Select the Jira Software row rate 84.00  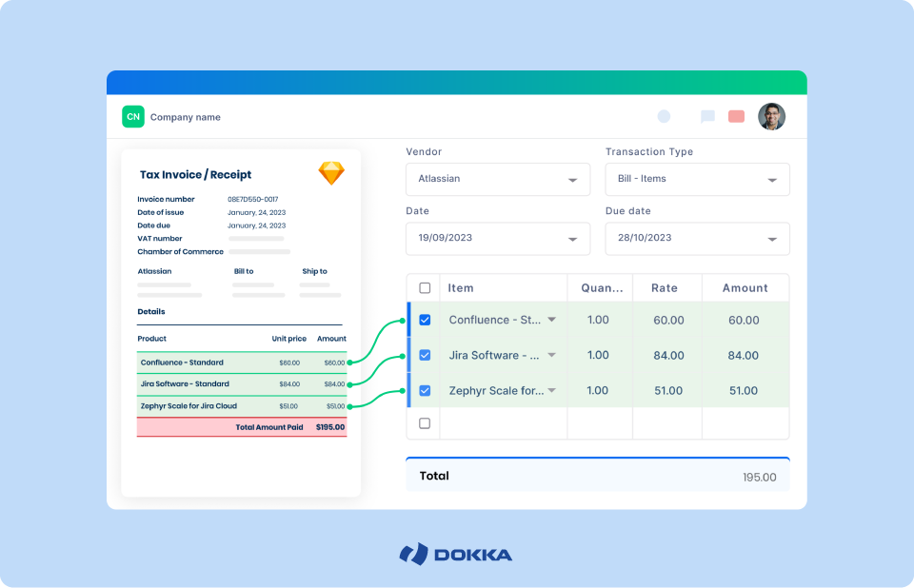668,356
